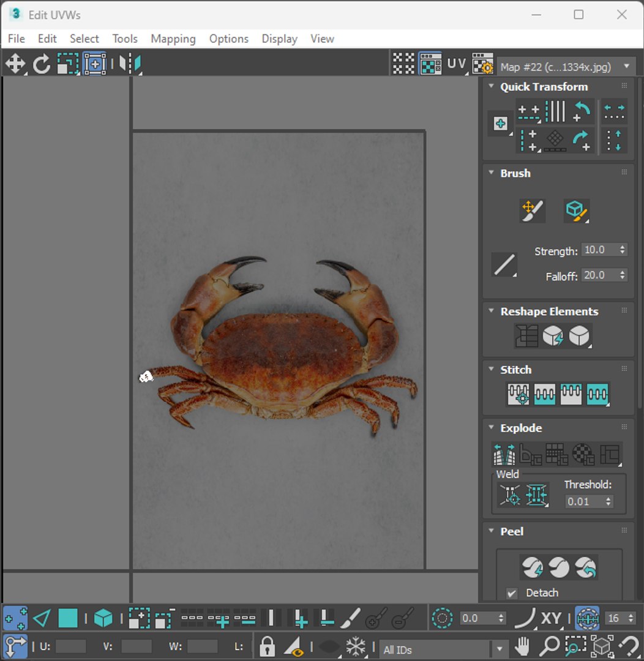The height and width of the screenshot is (661, 644).
Task: Toggle the Detach checkbox
Action: pos(512,593)
